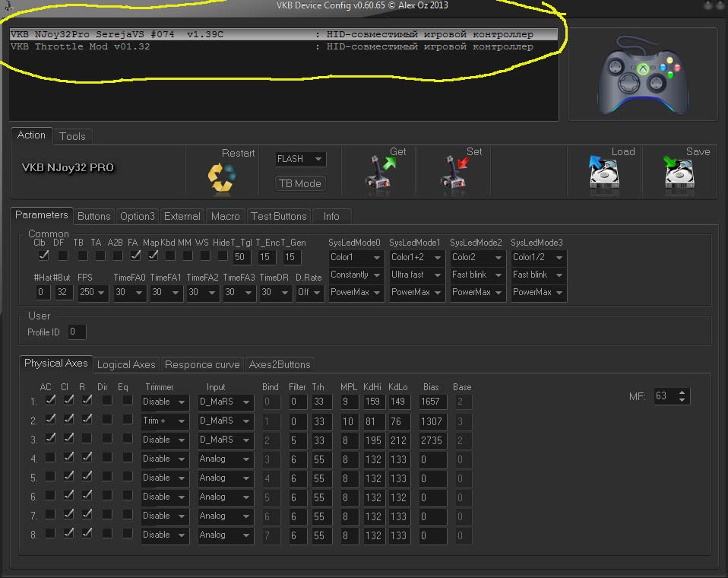Select the Action tab
The height and width of the screenshot is (578, 728).
(32, 135)
